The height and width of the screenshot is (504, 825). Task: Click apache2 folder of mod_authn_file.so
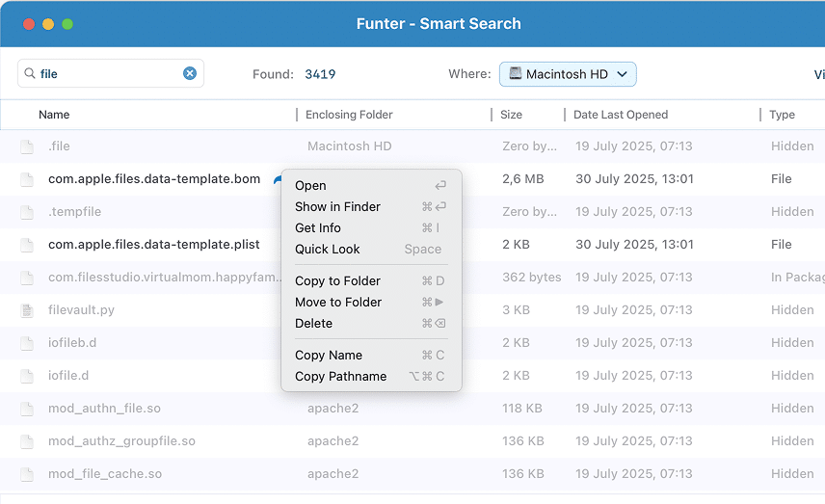tap(333, 409)
